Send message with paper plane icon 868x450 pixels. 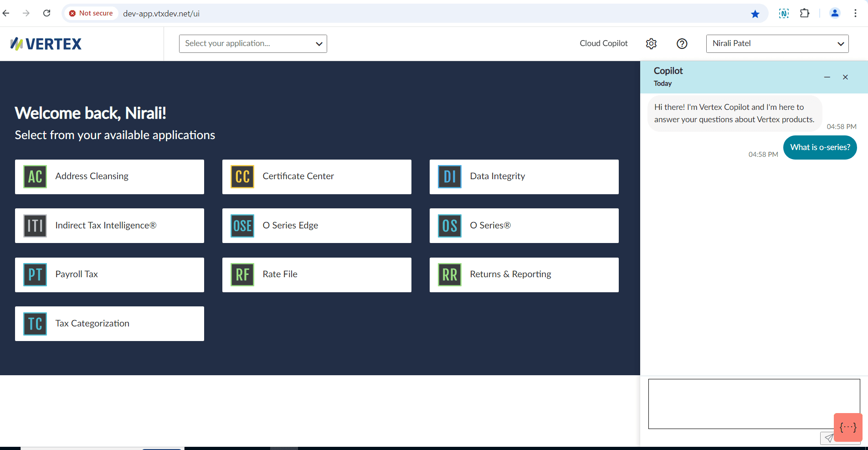click(828, 438)
